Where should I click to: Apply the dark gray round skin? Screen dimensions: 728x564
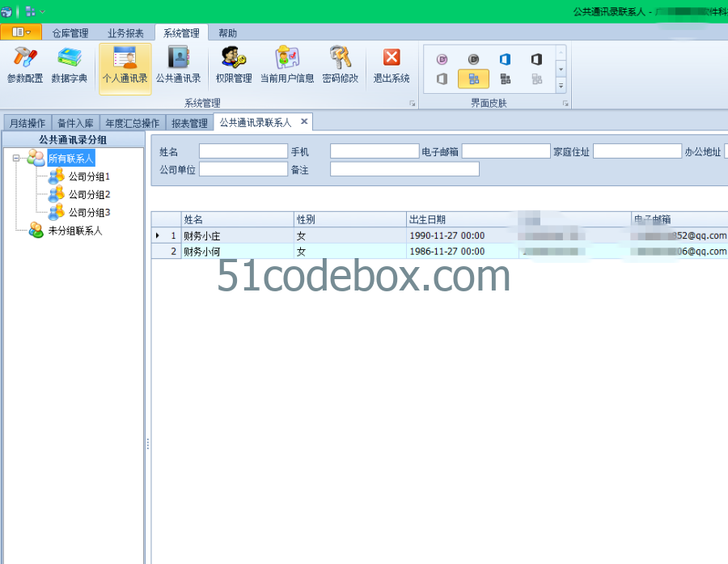click(x=473, y=59)
